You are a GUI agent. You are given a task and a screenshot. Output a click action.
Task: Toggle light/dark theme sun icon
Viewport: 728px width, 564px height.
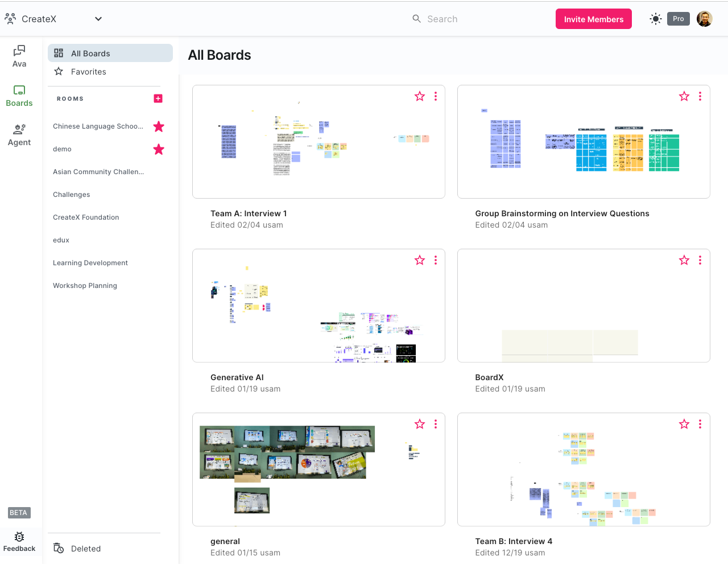pyautogui.click(x=655, y=19)
